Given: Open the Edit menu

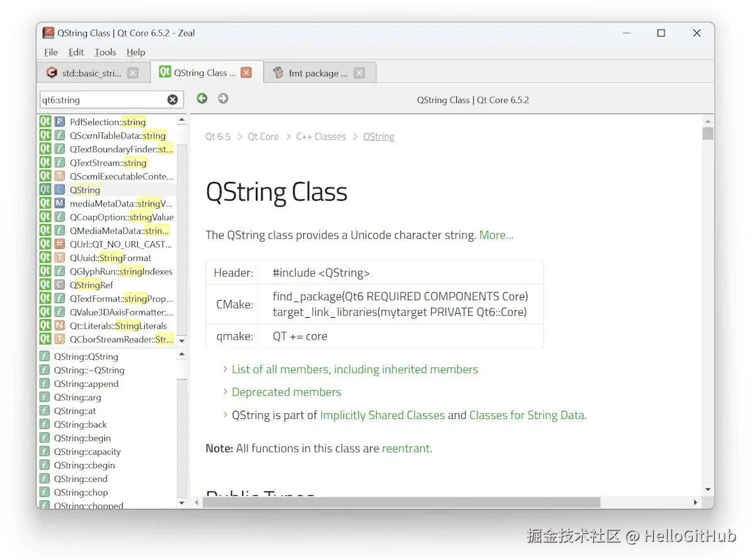Looking at the screenshot, I should [76, 52].
